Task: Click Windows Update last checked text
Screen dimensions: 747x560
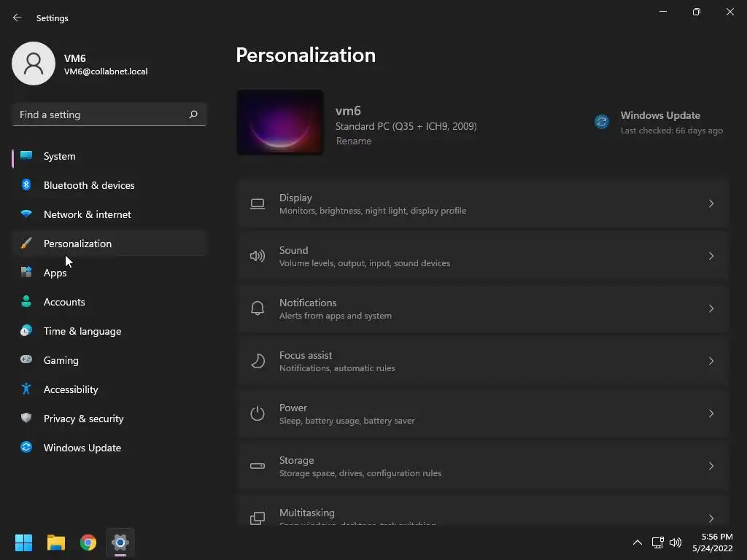Action: [671, 131]
